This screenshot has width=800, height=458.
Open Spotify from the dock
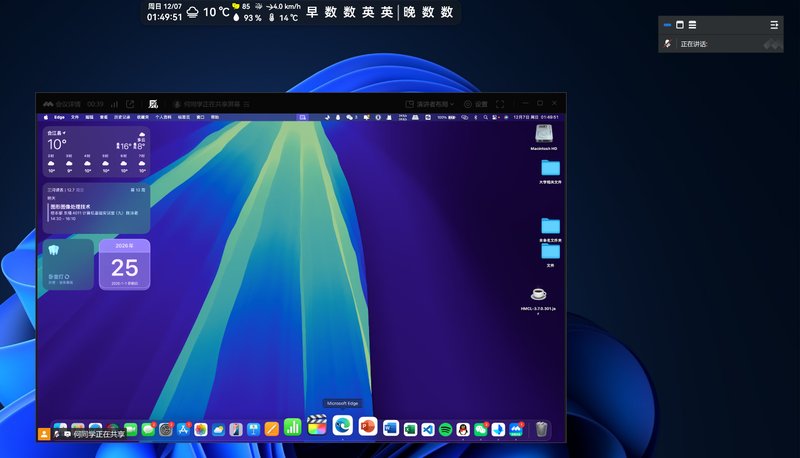[x=445, y=429]
